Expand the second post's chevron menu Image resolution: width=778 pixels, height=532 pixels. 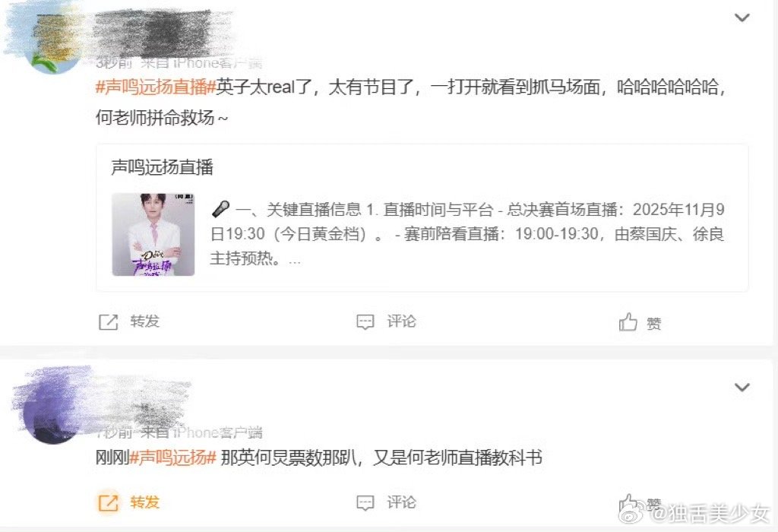[x=742, y=387]
